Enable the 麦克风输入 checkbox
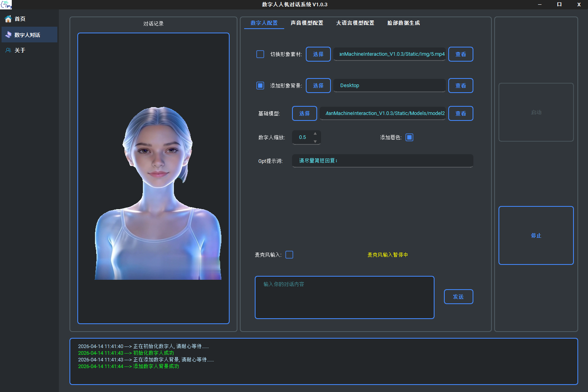Image resolution: width=588 pixels, height=392 pixels. (x=289, y=255)
